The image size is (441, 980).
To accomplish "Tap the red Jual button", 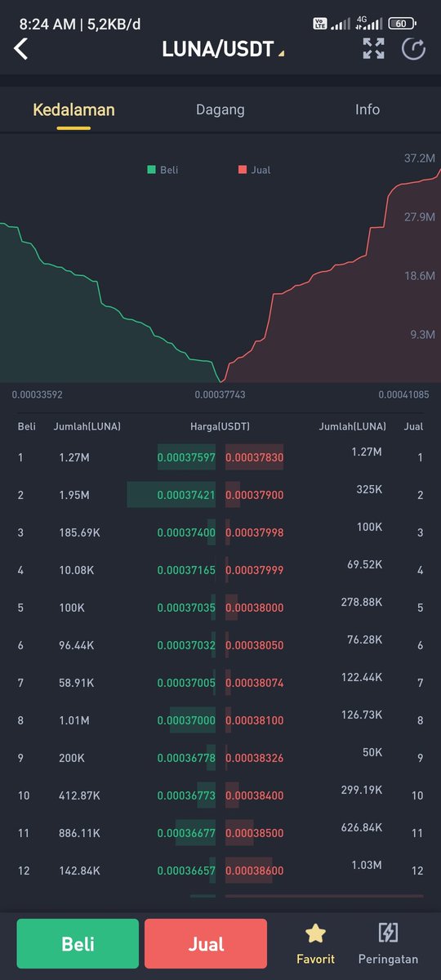I will (206, 944).
